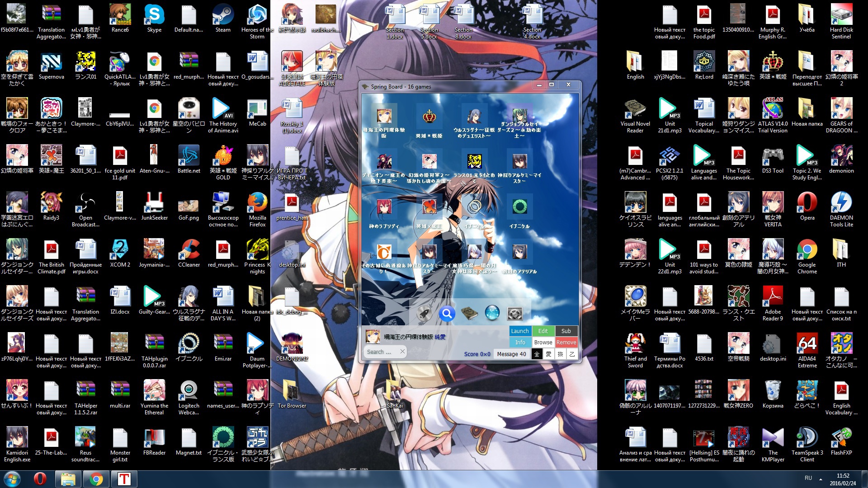This screenshot has height=488, width=868.
Task: Click the rocket launcher dock icon
Action: [423, 313]
